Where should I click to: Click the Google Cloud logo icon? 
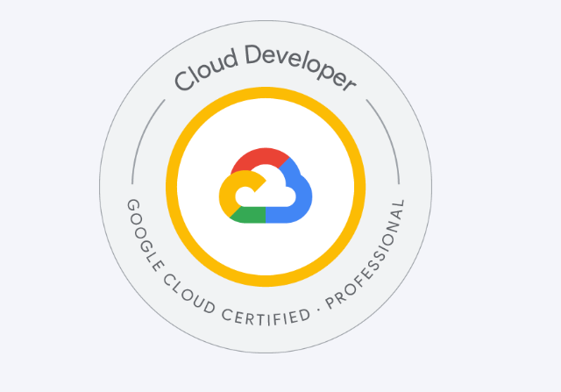point(266,185)
